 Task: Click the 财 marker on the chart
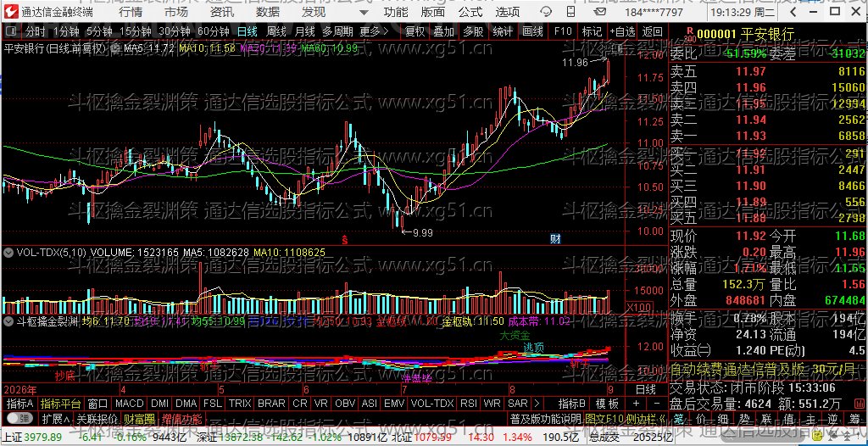pyautogui.click(x=555, y=239)
